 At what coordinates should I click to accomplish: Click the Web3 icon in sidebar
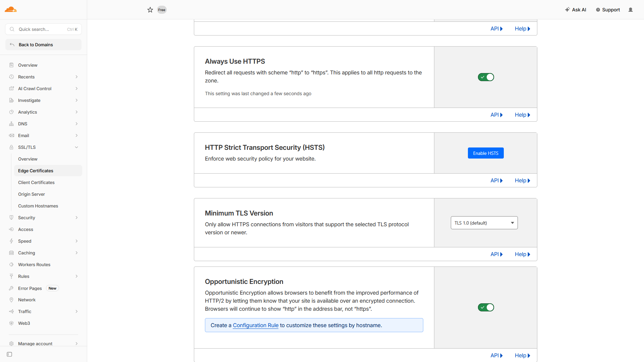pyautogui.click(x=11, y=323)
